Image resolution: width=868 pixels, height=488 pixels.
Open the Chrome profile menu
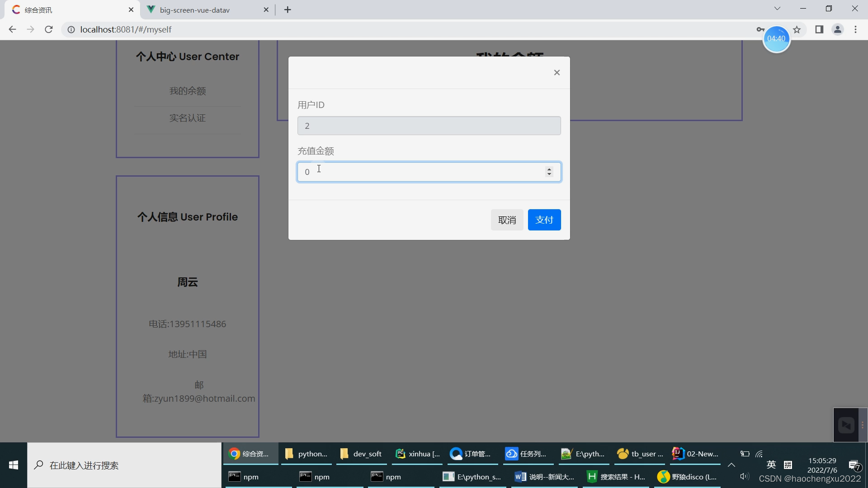coord(838,29)
